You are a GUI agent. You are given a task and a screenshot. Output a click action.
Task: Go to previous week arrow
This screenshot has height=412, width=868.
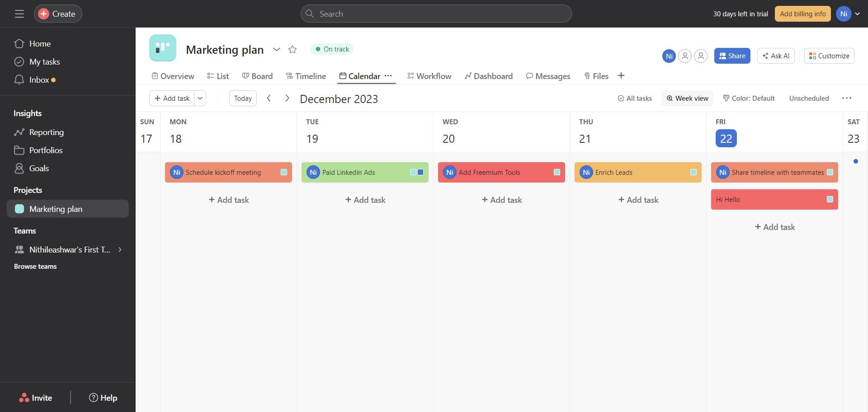269,98
